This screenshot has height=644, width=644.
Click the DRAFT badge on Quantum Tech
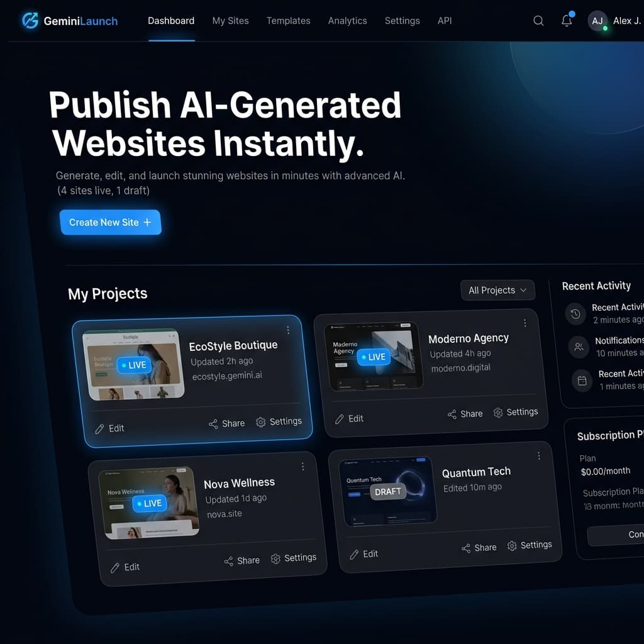point(387,492)
